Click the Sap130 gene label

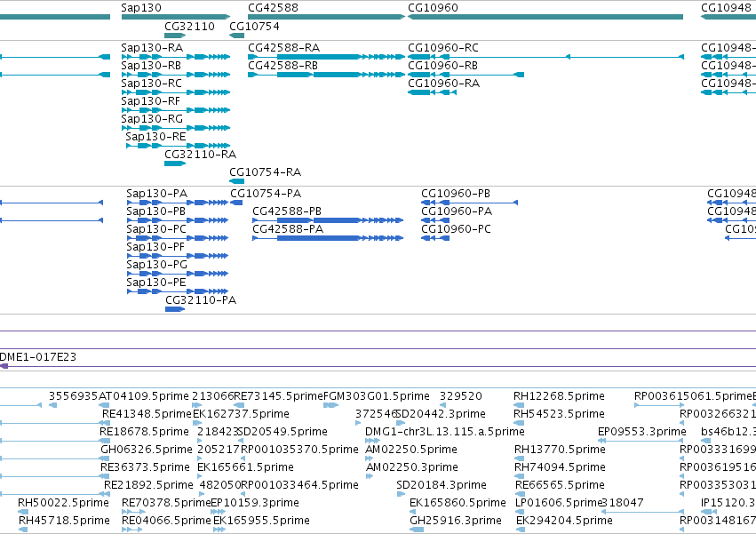click(141, 8)
